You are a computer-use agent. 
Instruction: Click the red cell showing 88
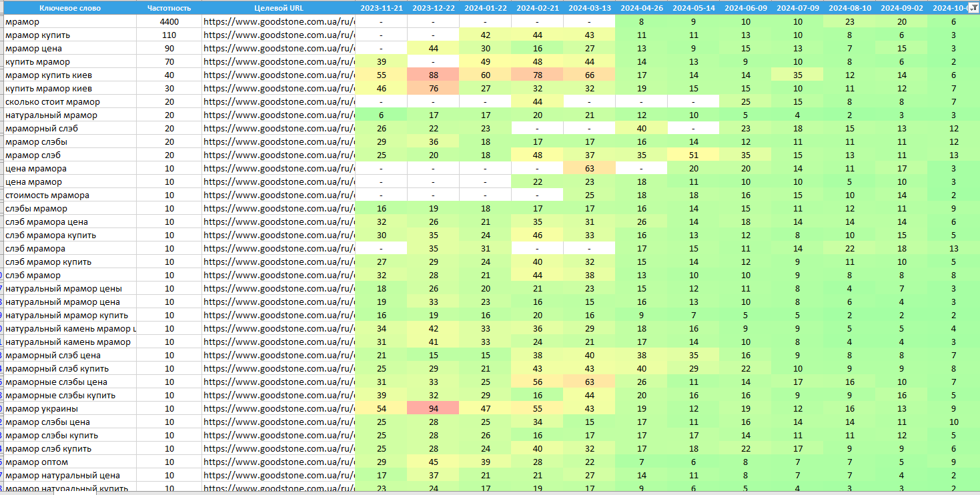433,75
